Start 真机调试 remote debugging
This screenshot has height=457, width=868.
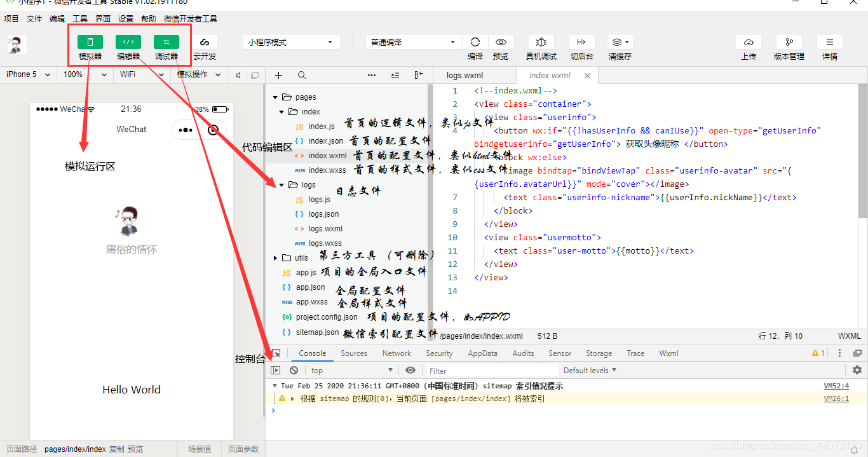click(x=541, y=42)
